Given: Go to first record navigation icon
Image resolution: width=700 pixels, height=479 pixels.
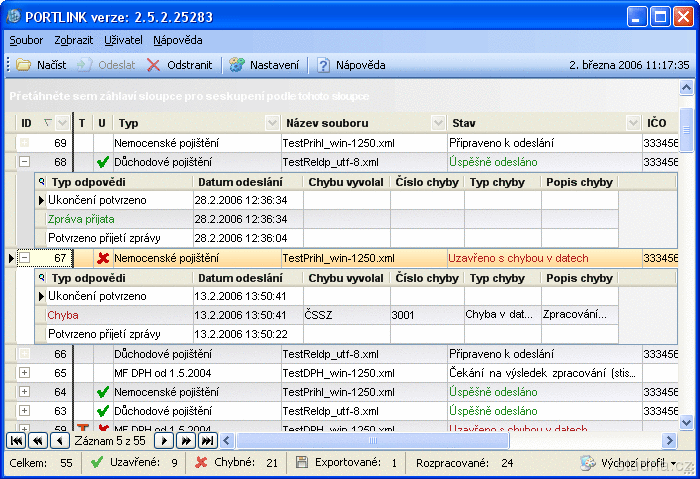Looking at the screenshot, I should [17, 440].
